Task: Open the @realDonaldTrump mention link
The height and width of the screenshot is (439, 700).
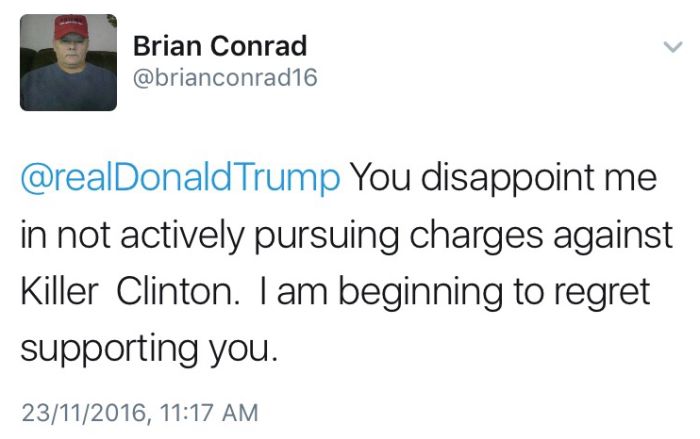Action: click(180, 179)
